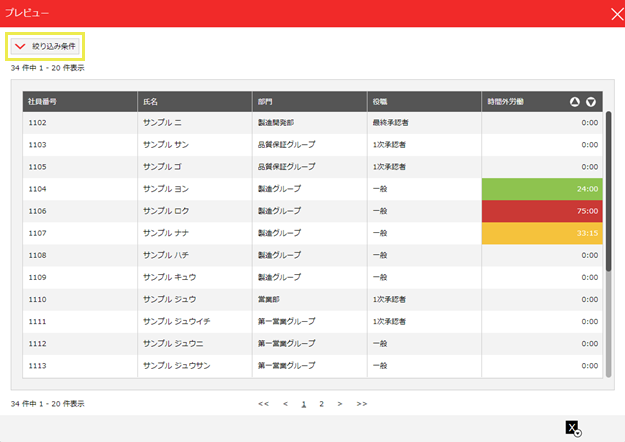
Task: Go to previous page with < link
Action: (x=285, y=404)
